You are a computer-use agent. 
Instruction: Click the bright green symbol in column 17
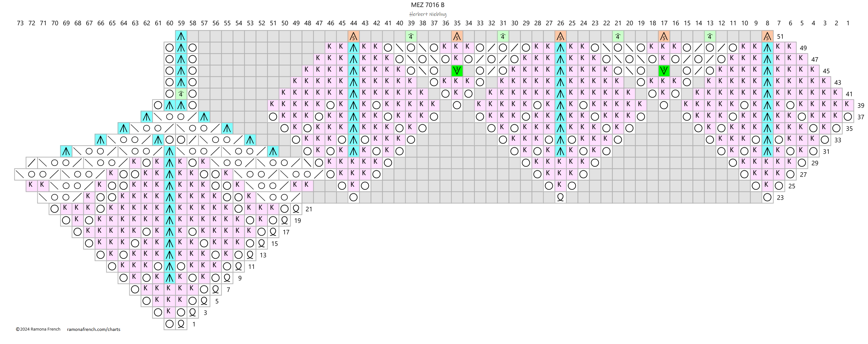point(664,70)
